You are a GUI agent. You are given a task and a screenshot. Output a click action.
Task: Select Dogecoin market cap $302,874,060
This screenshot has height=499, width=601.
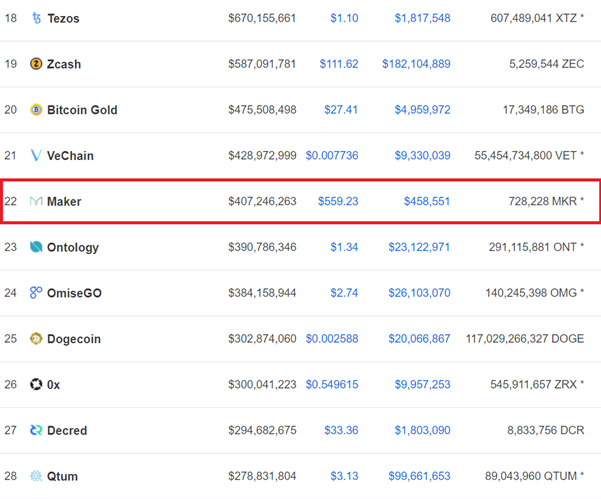click(262, 338)
